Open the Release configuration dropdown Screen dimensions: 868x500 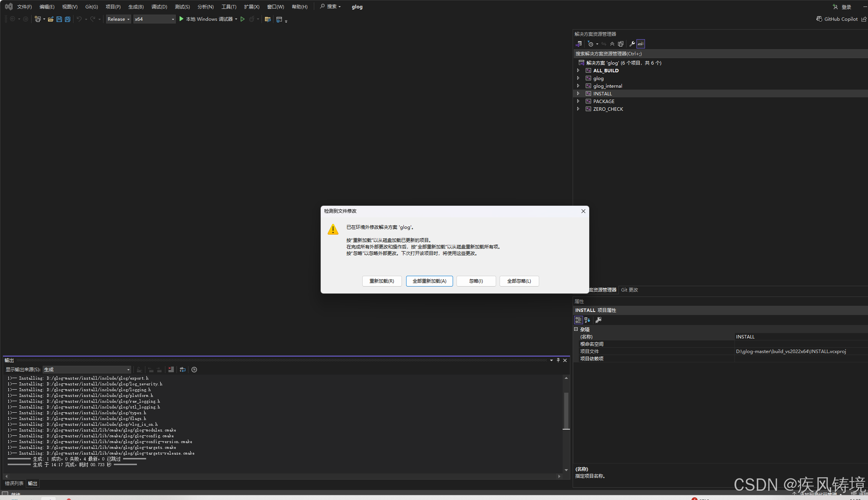pyautogui.click(x=118, y=19)
